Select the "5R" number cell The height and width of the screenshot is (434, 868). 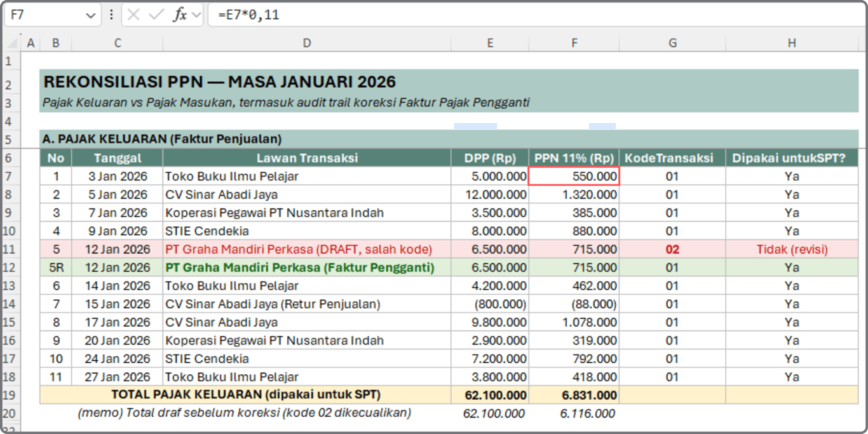56,268
